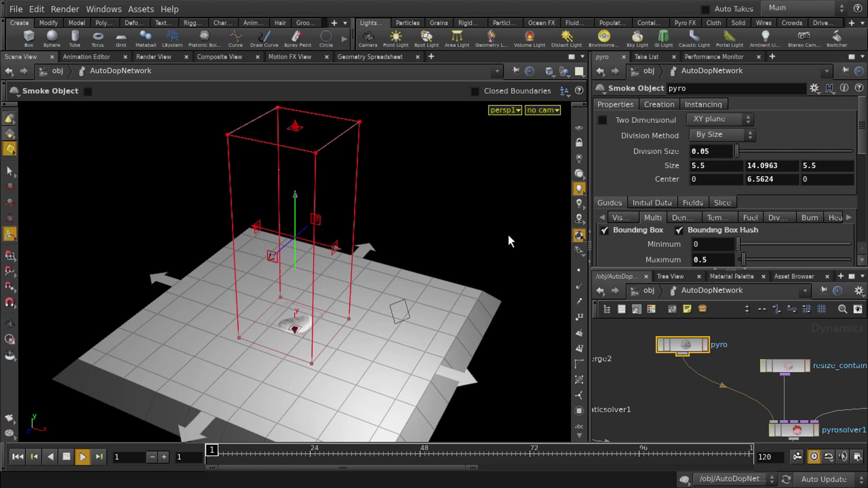Toggle the Smoke Object operation checkbox

click(x=88, y=91)
